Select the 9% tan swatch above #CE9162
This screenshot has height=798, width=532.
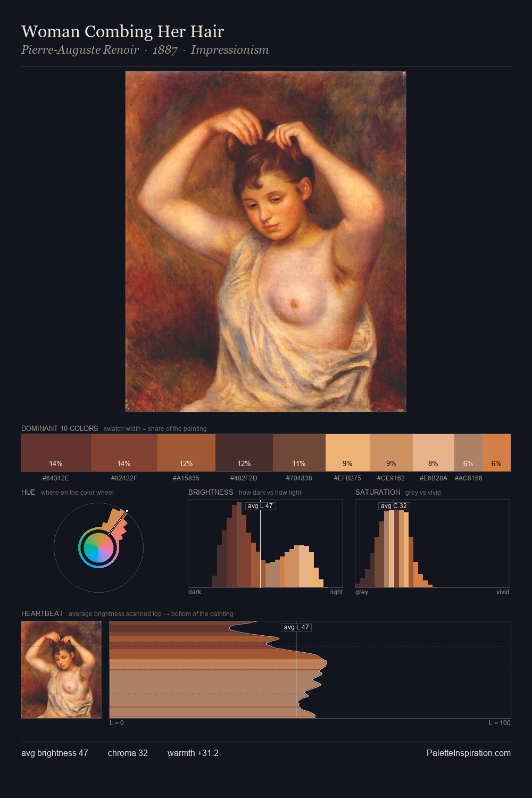point(391,453)
